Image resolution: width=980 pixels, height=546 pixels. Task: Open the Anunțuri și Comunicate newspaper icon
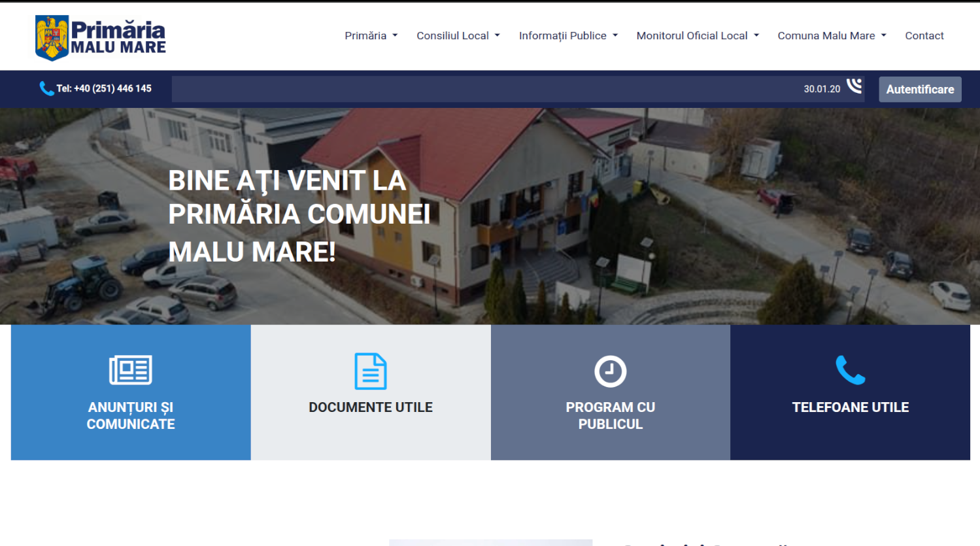(130, 371)
